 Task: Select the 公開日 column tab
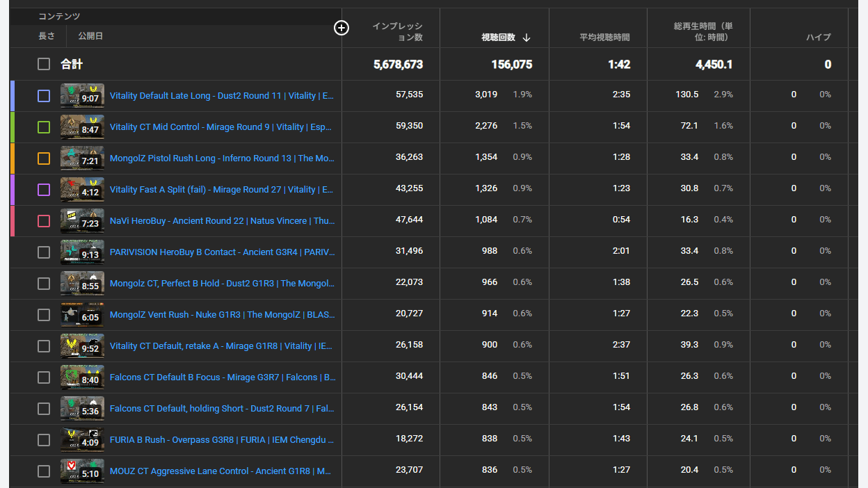point(90,35)
